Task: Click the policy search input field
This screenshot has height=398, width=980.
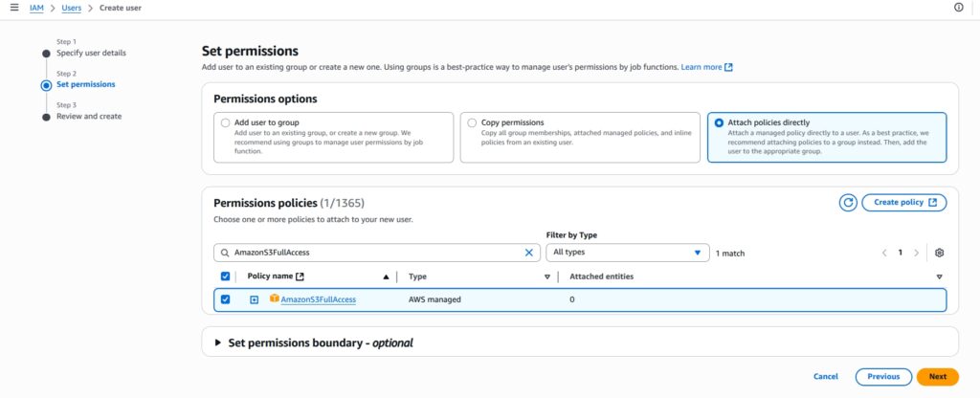Action: click(x=377, y=253)
